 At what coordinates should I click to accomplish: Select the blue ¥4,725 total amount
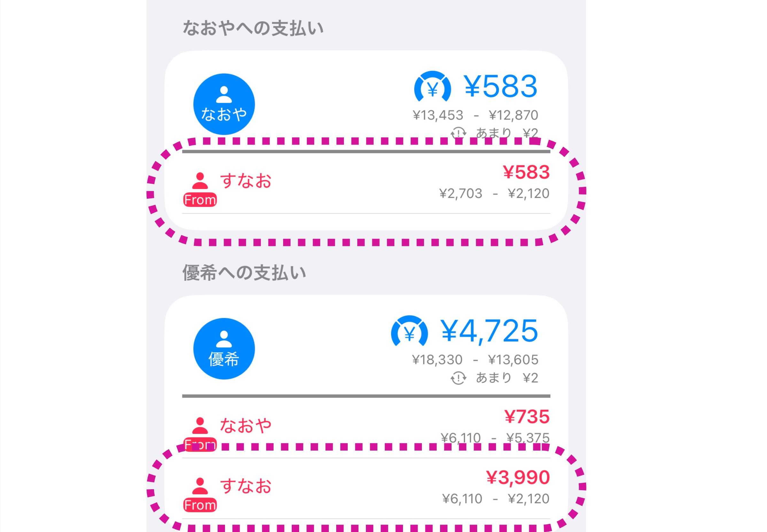click(489, 331)
